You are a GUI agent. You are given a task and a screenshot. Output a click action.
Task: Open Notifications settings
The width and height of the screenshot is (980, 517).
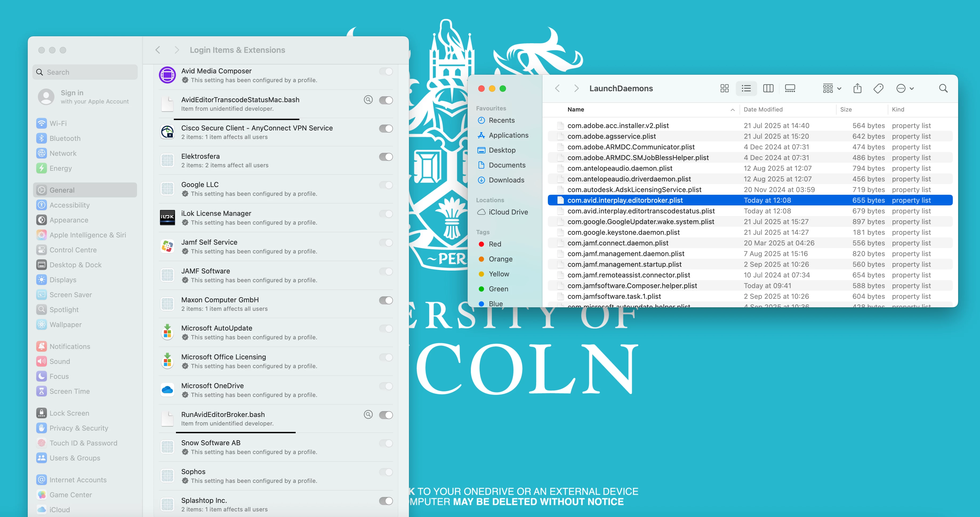point(85,347)
